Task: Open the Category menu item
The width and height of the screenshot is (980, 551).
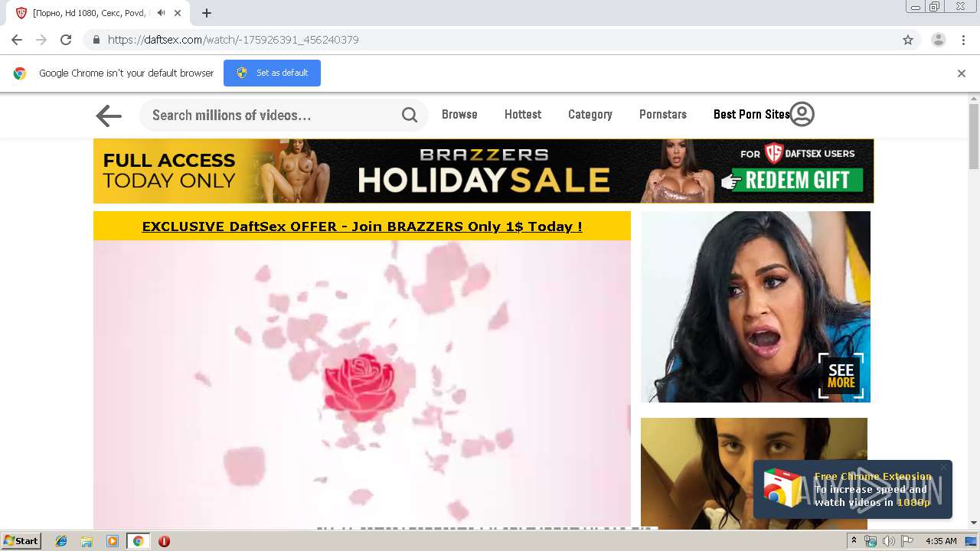Action: 590,114
